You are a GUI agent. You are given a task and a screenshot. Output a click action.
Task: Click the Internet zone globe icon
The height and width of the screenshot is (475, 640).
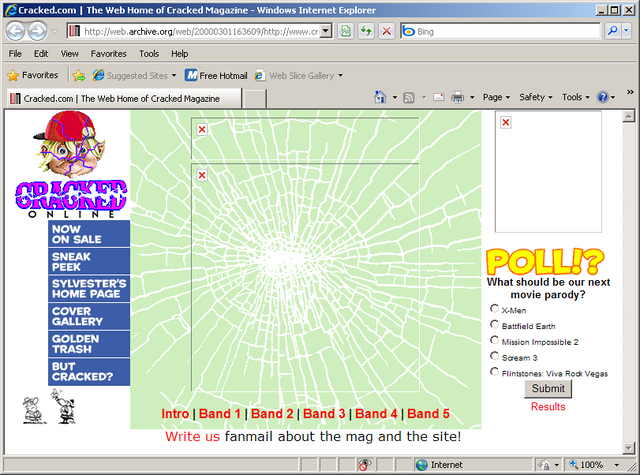421,464
